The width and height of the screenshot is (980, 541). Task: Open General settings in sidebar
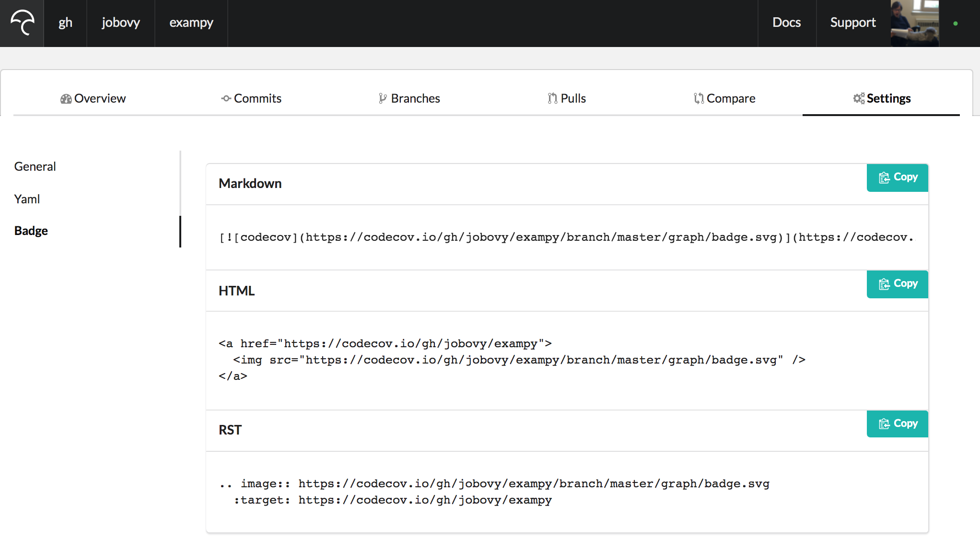(x=35, y=166)
